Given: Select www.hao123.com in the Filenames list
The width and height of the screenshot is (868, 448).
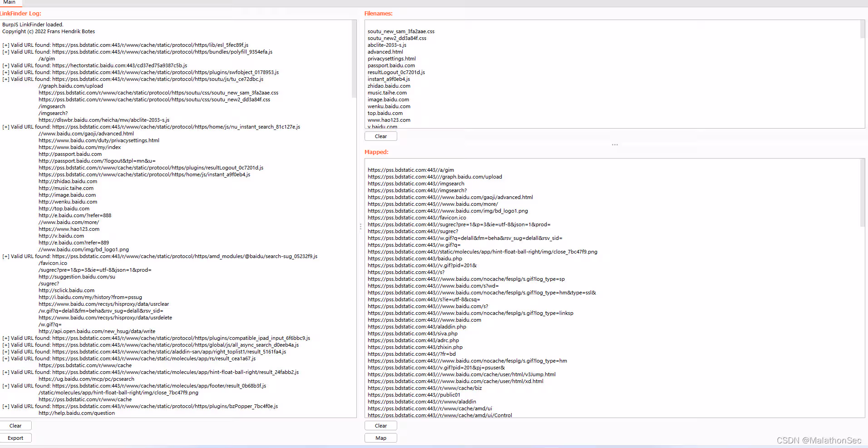Looking at the screenshot, I should pos(389,120).
